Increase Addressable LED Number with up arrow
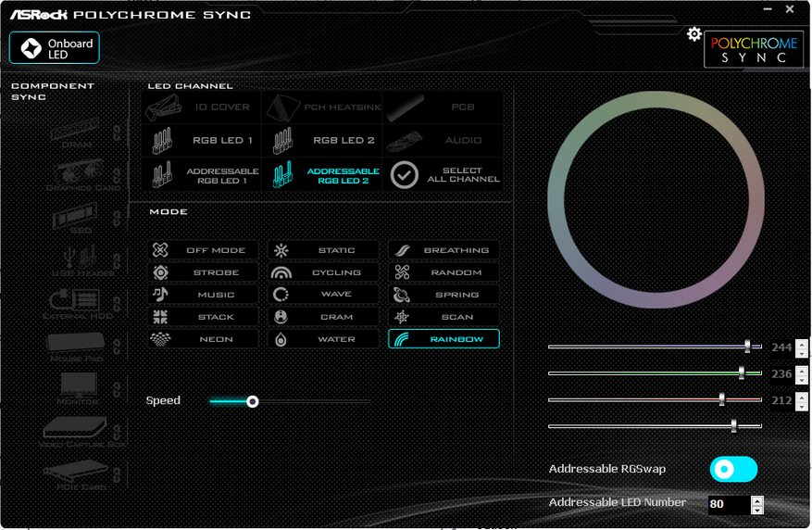The image size is (812, 530). 757,500
